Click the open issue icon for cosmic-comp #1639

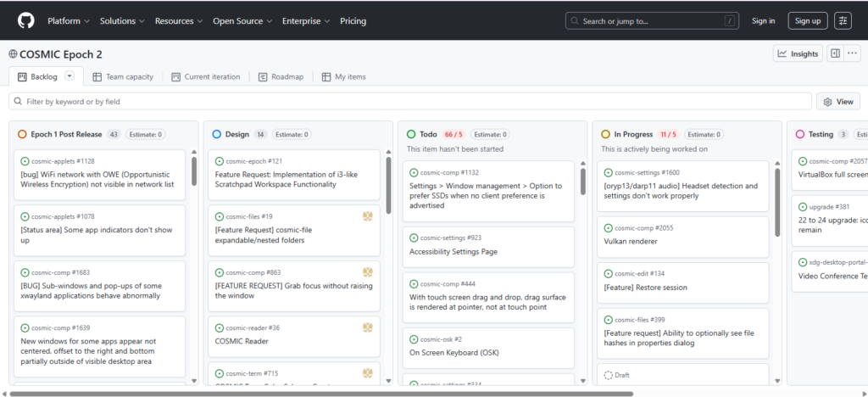pos(25,327)
